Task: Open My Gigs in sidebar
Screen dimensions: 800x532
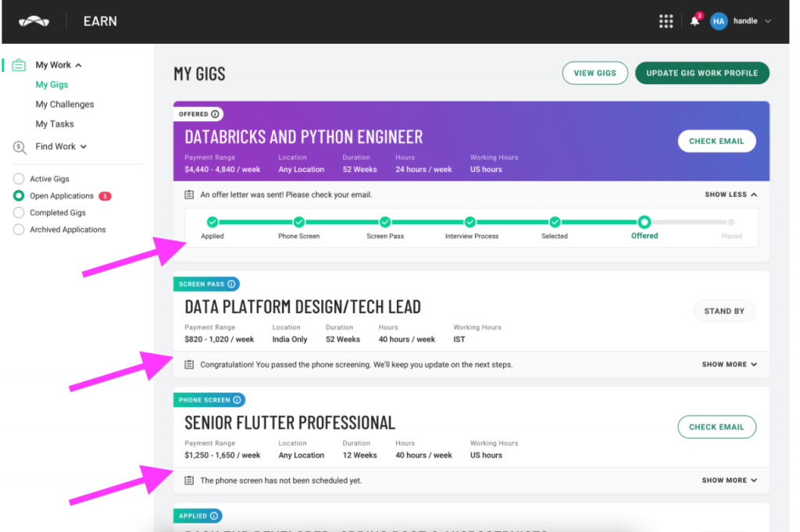Action: [x=52, y=84]
